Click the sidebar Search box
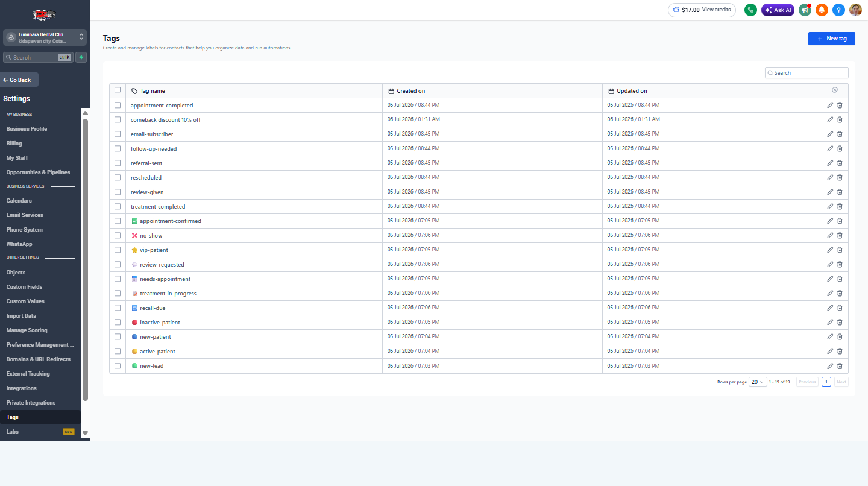The image size is (868, 486). pyautogui.click(x=38, y=58)
